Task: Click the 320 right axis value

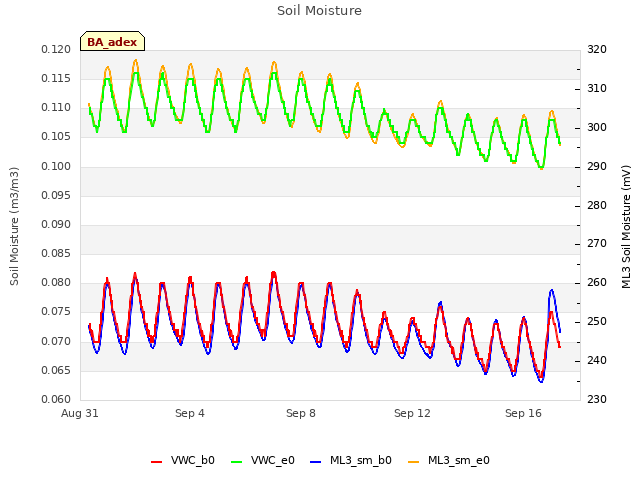Action: pyautogui.click(x=597, y=49)
